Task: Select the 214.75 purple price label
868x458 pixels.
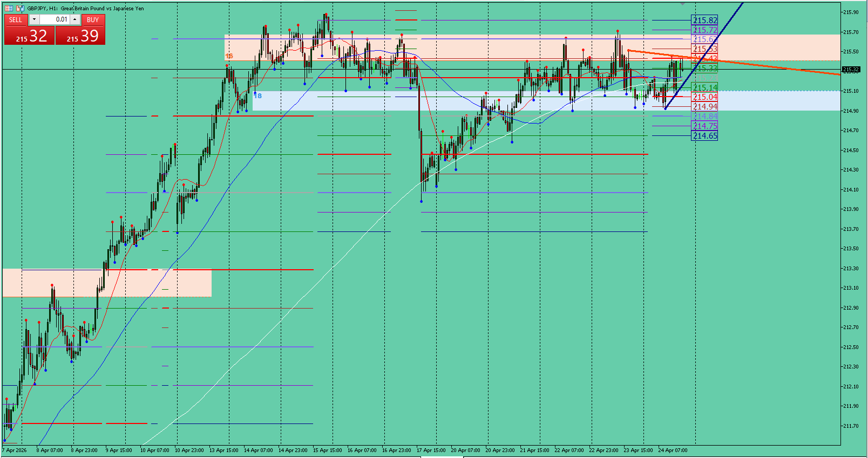Action: pyautogui.click(x=704, y=126)
